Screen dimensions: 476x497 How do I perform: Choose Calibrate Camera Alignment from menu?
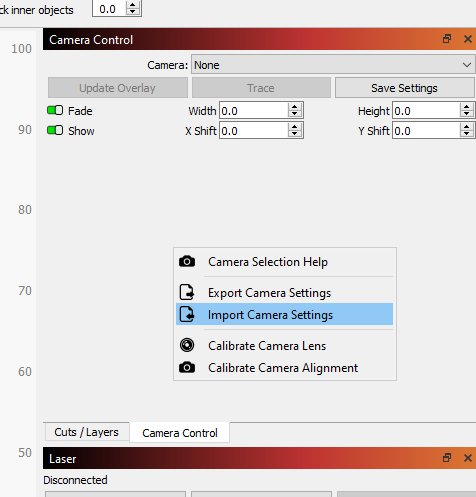pos(284,368)
